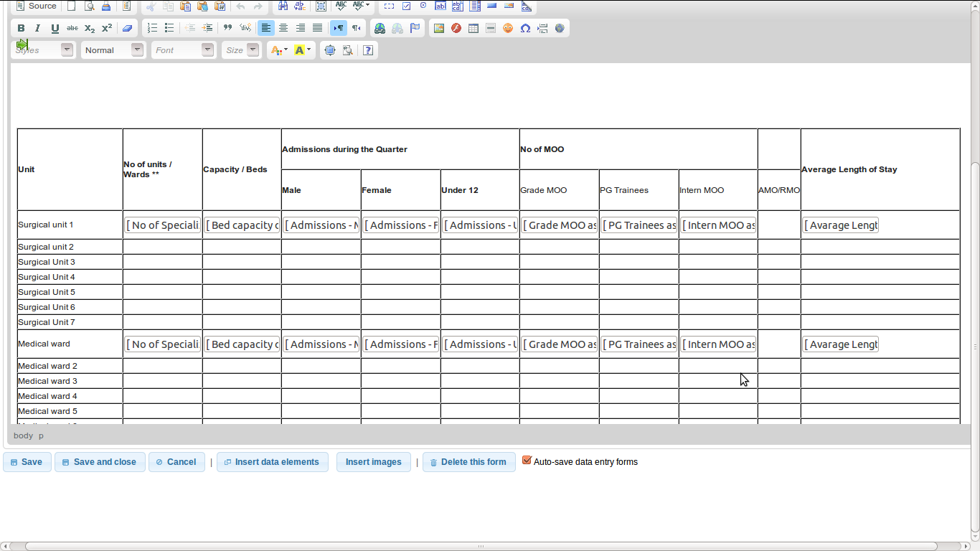Open the special character omega icon
Screen dimensions: 980x551
point(525,28)
